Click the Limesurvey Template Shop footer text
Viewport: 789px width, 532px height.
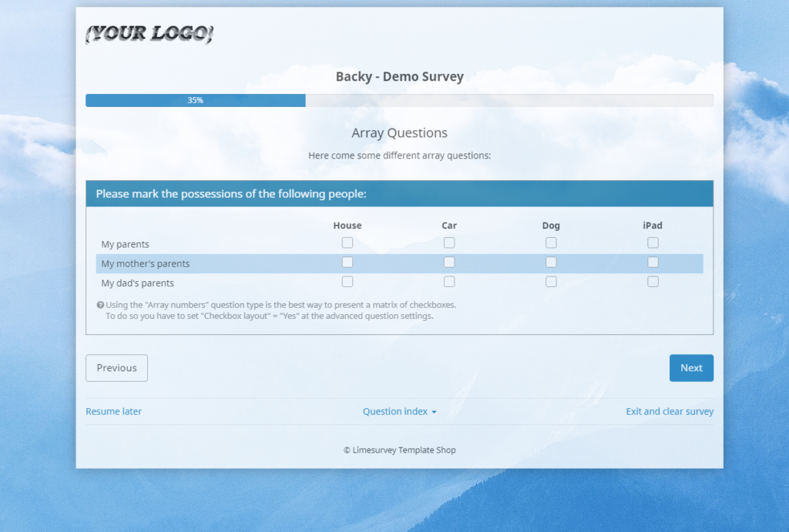coord(399,450)
